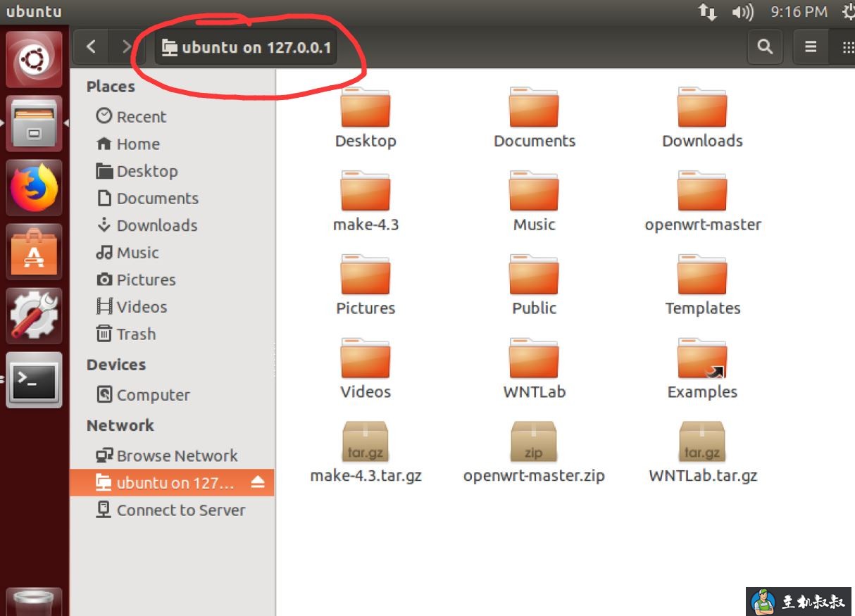Screen dimensions: 855x616
Task: Open System Settings from launcher
Action: pos(34,316)
